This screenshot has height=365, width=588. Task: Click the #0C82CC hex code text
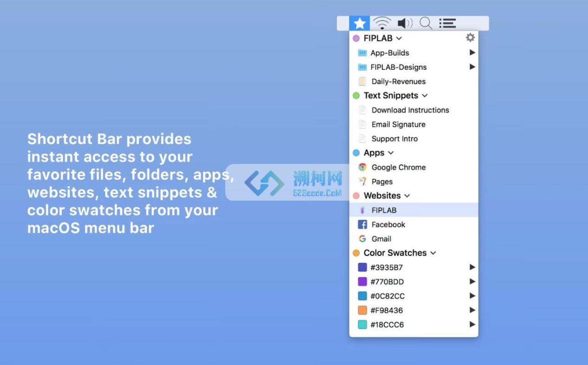click(x=388, y=296)
